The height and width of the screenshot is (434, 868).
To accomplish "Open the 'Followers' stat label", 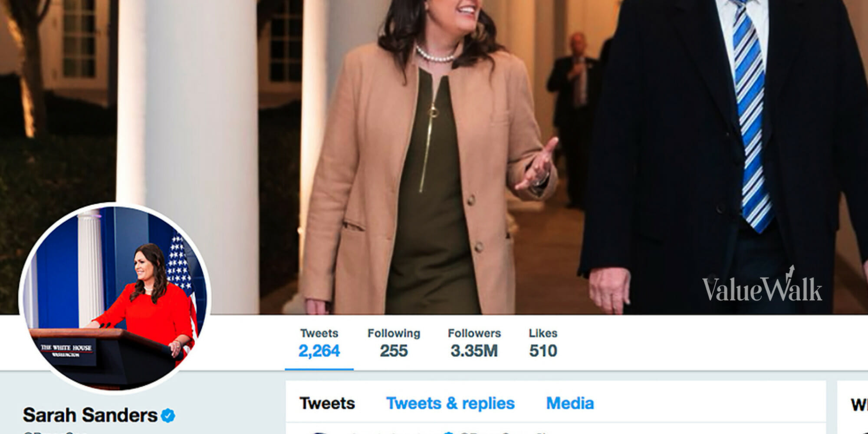I will 474,333.
